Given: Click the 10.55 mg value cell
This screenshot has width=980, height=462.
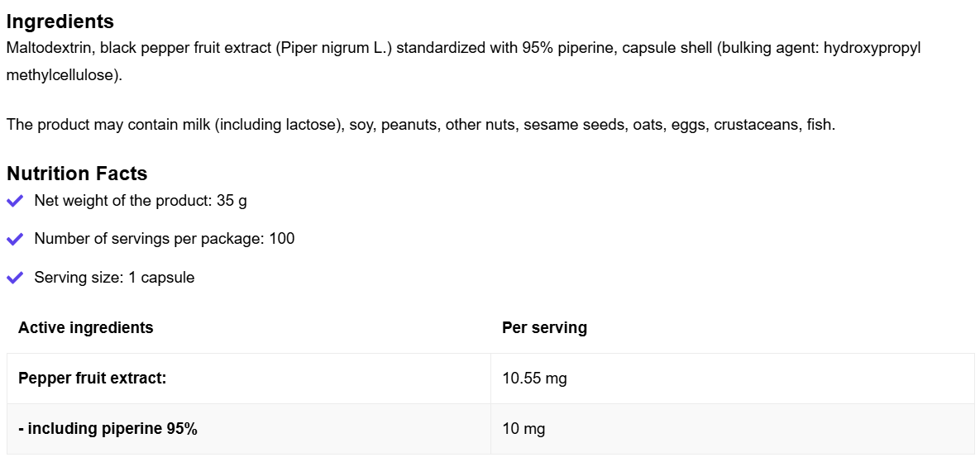Looking at the screenshot, I should pyautogui.click(x=534, y=379).
